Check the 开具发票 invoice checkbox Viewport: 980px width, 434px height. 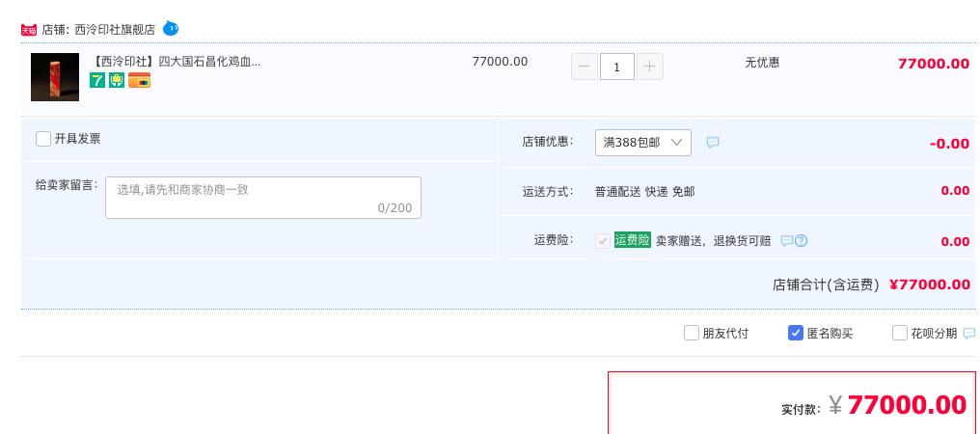43,139
